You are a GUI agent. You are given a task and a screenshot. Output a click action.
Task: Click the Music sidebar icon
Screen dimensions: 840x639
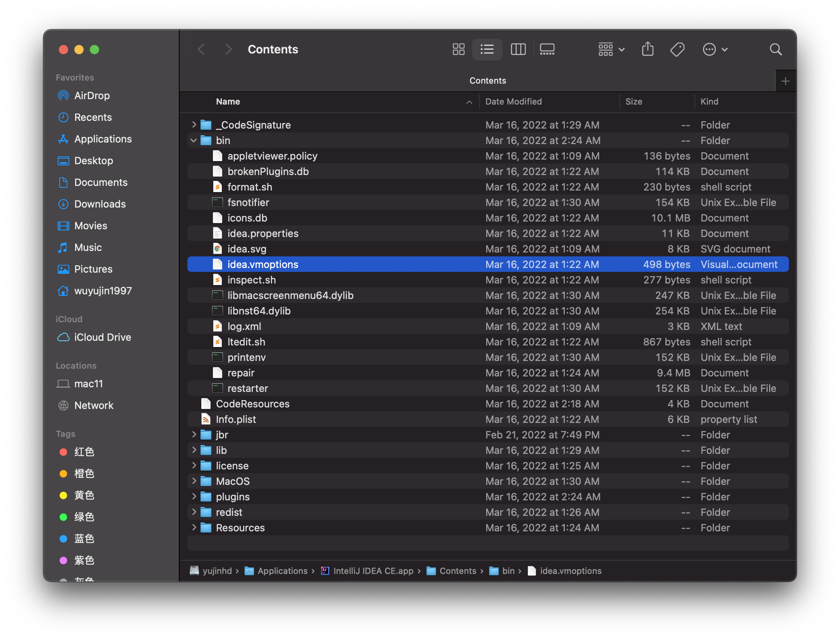click(63, 247)
